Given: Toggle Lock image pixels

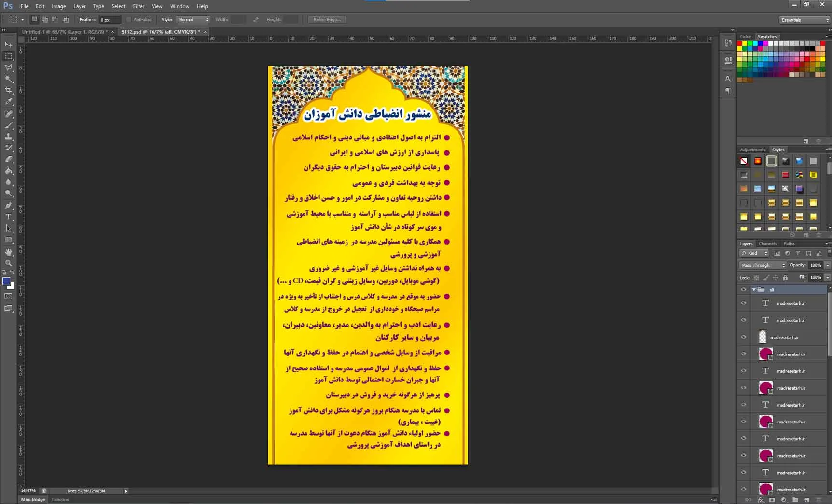Looking at the screenshot, I should tap(766, 278).
